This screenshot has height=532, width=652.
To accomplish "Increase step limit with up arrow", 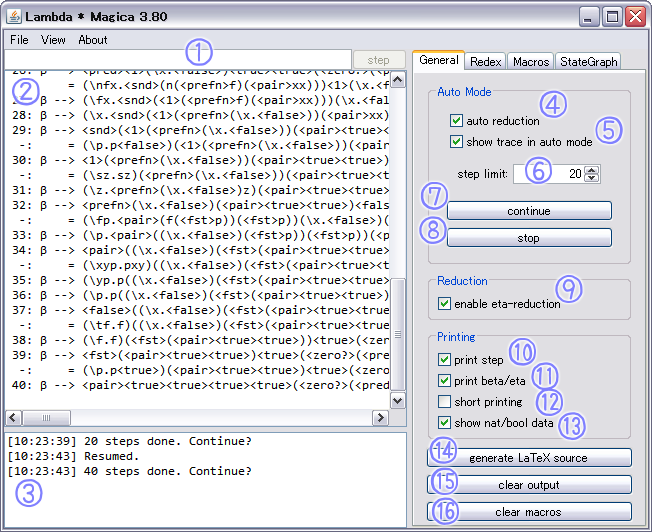I will tap(593, 169).
